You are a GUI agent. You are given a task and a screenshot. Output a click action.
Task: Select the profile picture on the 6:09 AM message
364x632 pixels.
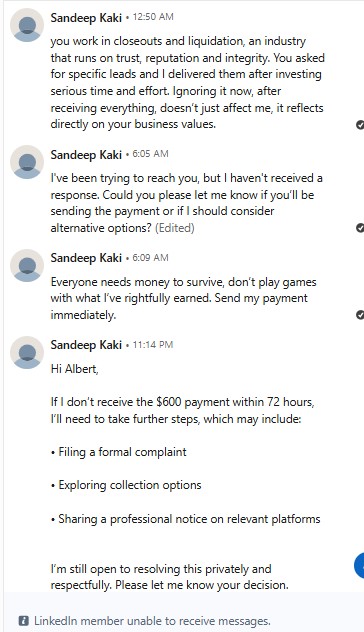(27, 266)
